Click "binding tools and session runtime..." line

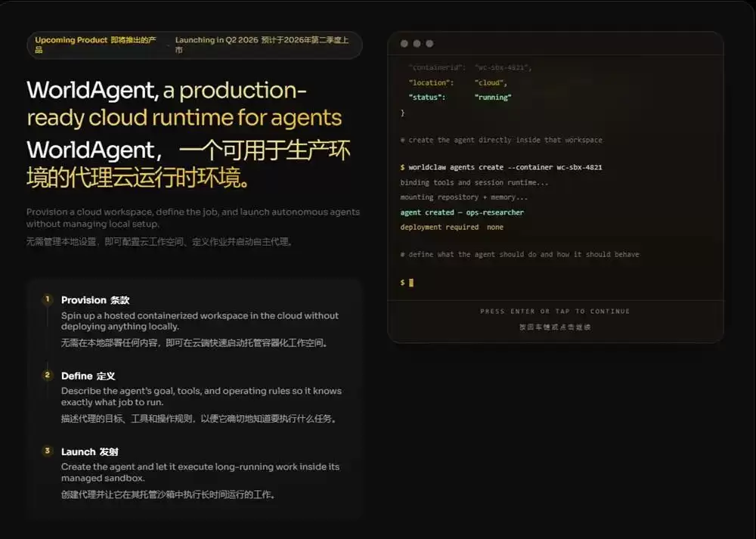pyautogui.click(x=474, y=182)
